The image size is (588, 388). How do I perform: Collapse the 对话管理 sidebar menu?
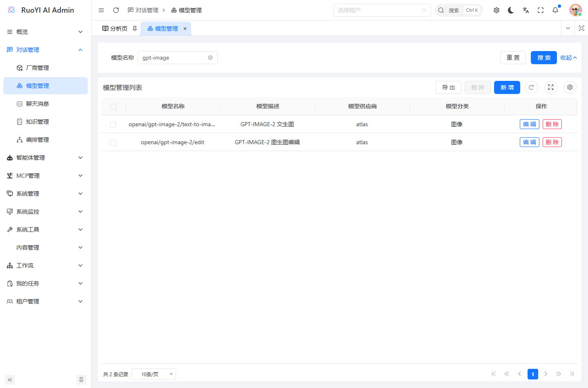45,50
